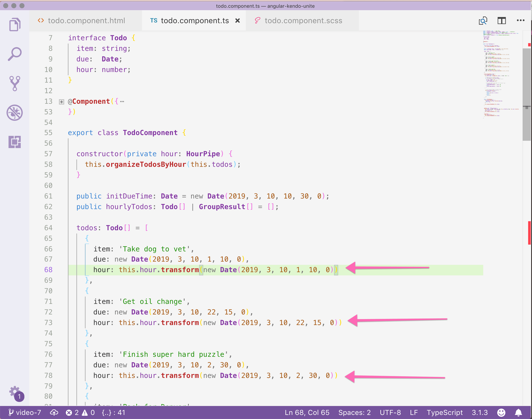Switch to the todo.component.html tab
This screenshot has width=532, height=419.
point(85,21)
